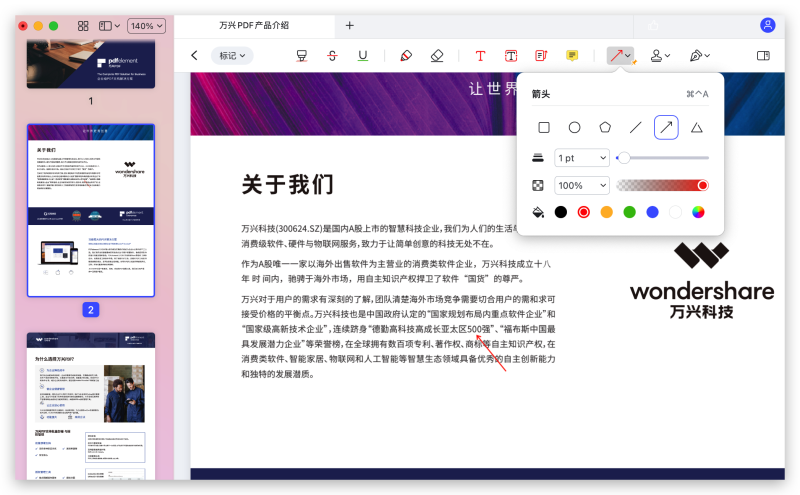Click the opacity checkerboard icon

(x=538, y=186)
